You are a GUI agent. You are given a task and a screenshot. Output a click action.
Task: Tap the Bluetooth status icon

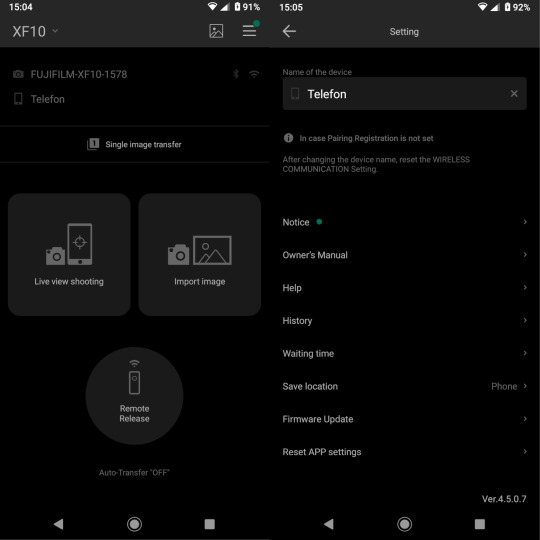click(236, 74)
